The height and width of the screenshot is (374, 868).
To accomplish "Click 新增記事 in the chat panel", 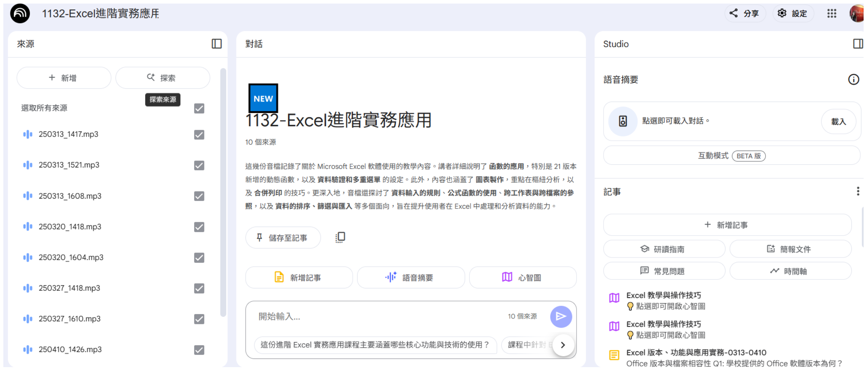I will [299, 278].
